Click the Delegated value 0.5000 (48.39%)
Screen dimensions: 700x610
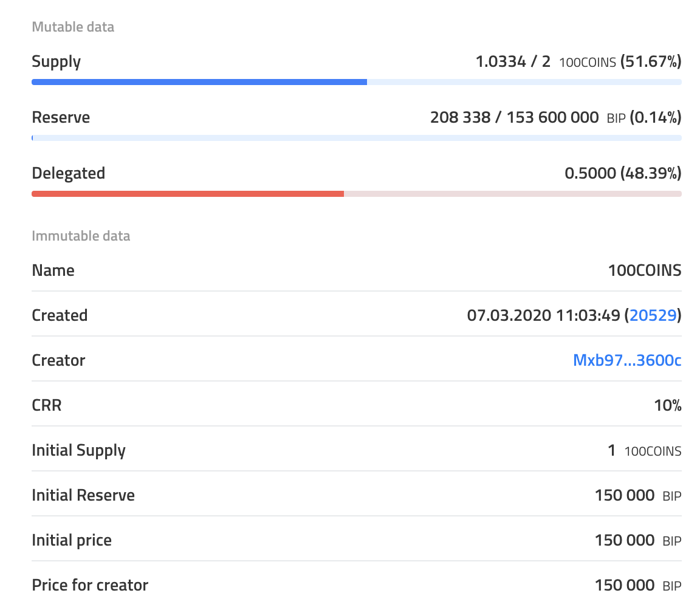pyautogui.click(x=623, y=173)
